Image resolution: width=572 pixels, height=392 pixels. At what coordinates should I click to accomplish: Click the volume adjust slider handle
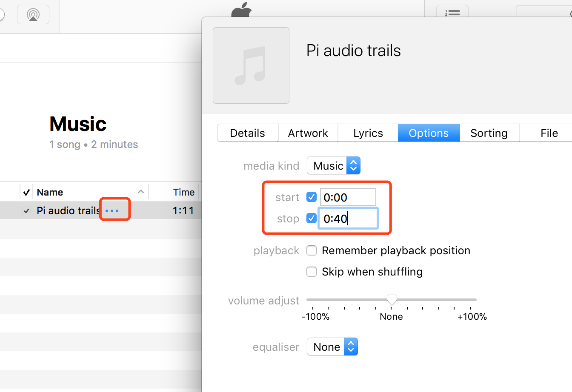[x=392, y=300]
